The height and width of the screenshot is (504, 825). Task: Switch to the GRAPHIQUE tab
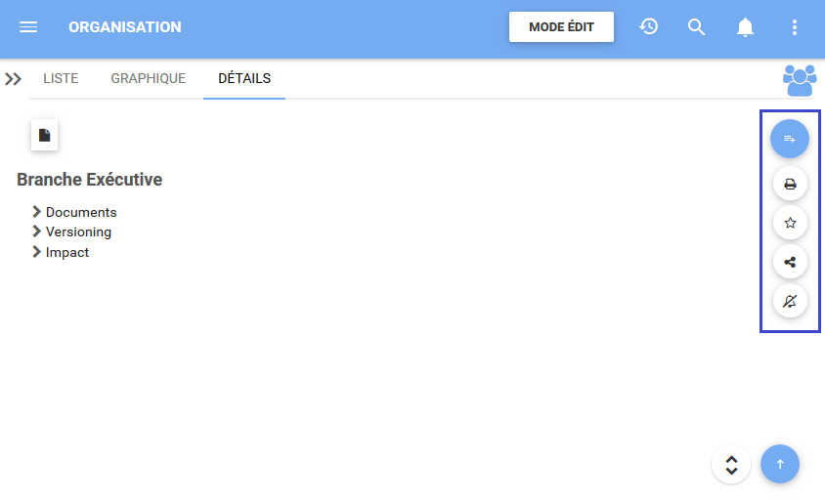point(148,78)
